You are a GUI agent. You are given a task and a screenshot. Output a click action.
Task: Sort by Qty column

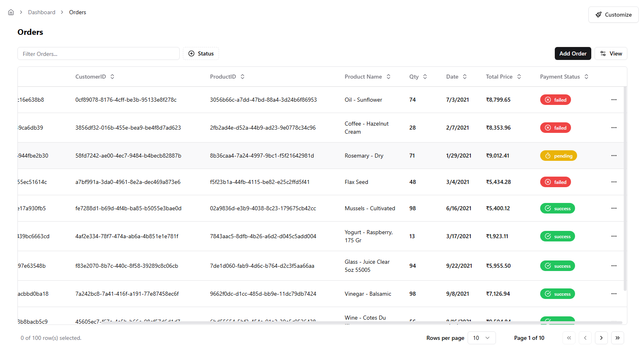(418, 77)
